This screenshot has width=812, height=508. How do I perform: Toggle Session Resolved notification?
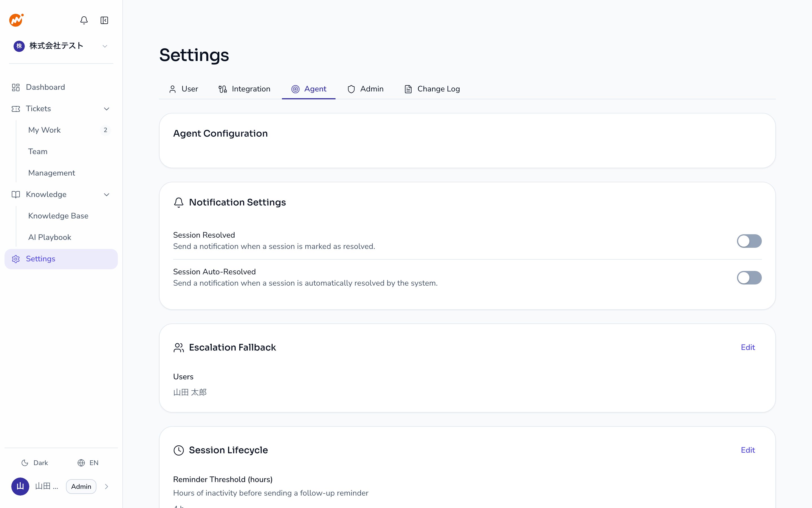click(749, 241)
